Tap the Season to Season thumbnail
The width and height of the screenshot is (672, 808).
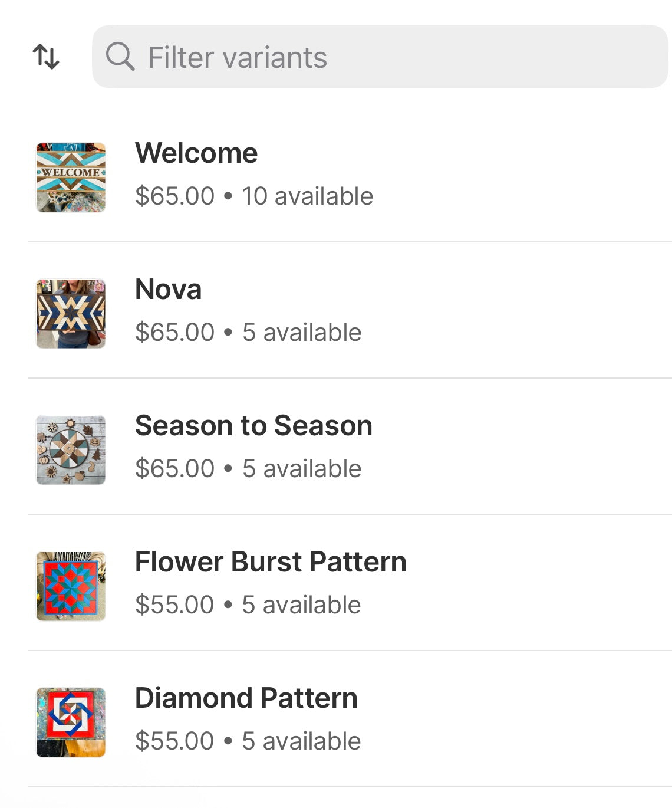point(71,450)
